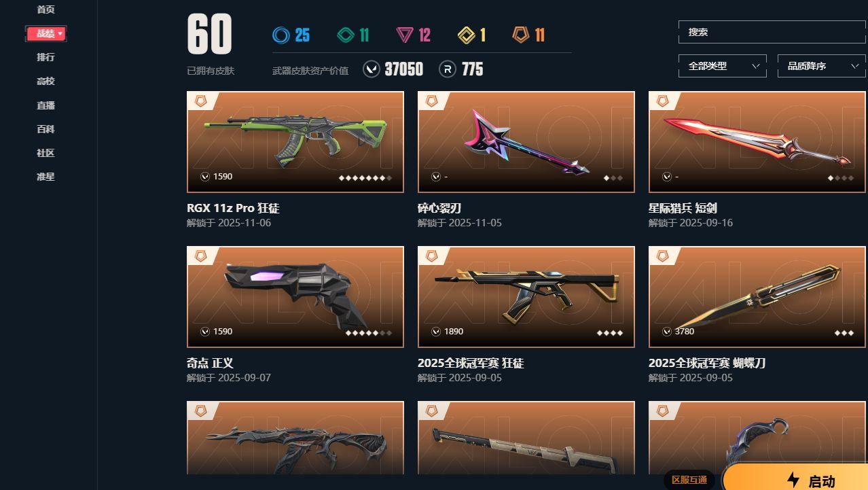Click the 启动 launch button

pyautogui.click(x=796, y=479)
